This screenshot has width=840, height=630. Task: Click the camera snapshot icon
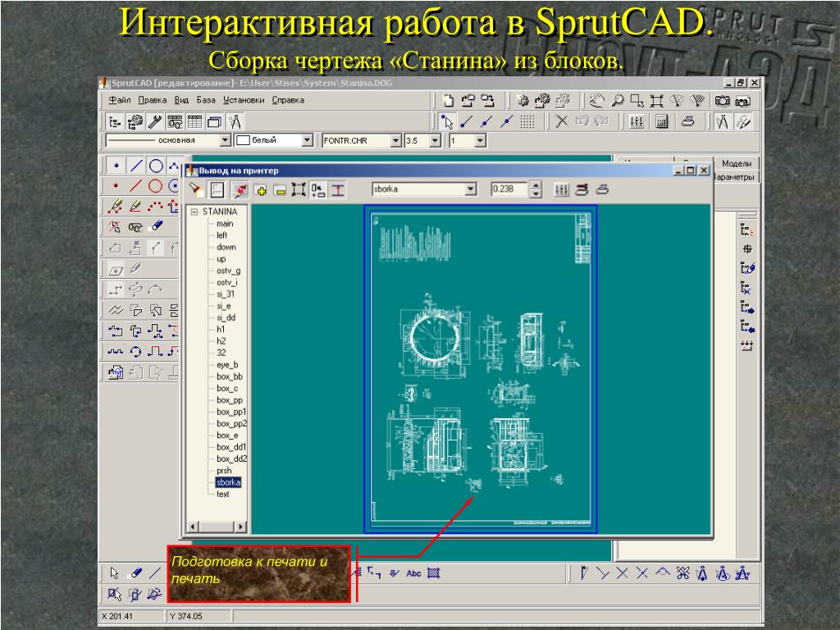click(x=722, y=101)
